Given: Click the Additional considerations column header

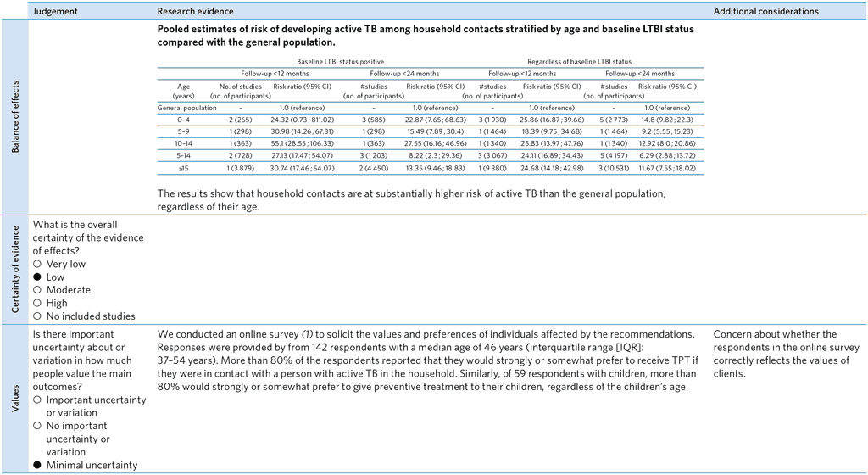Looking at the screenshot, I should 765,11.
